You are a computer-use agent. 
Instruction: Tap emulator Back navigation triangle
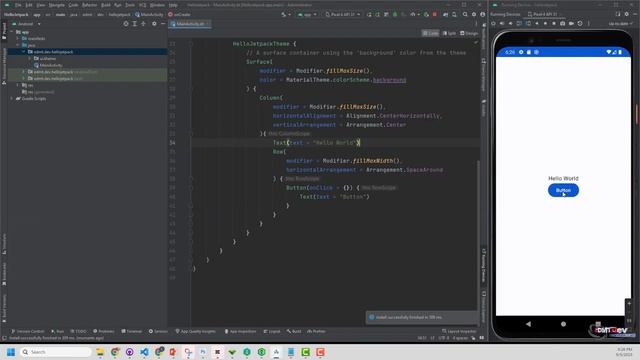coord(529,324)
